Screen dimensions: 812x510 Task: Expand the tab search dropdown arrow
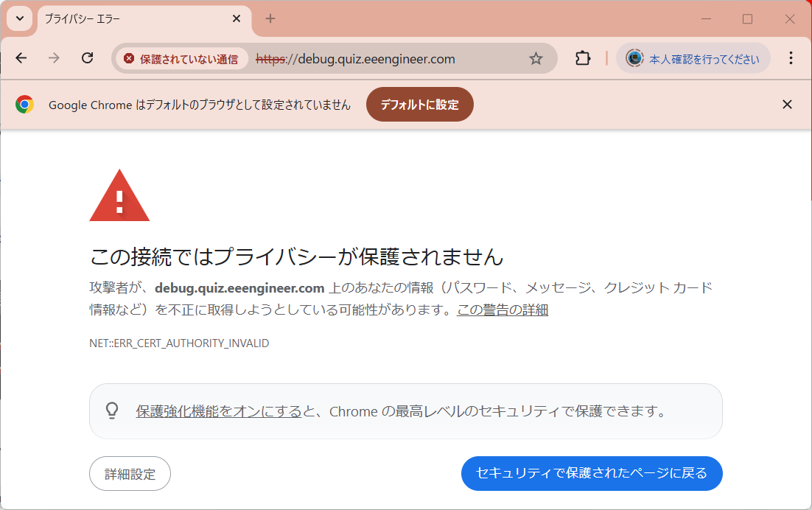20,18
